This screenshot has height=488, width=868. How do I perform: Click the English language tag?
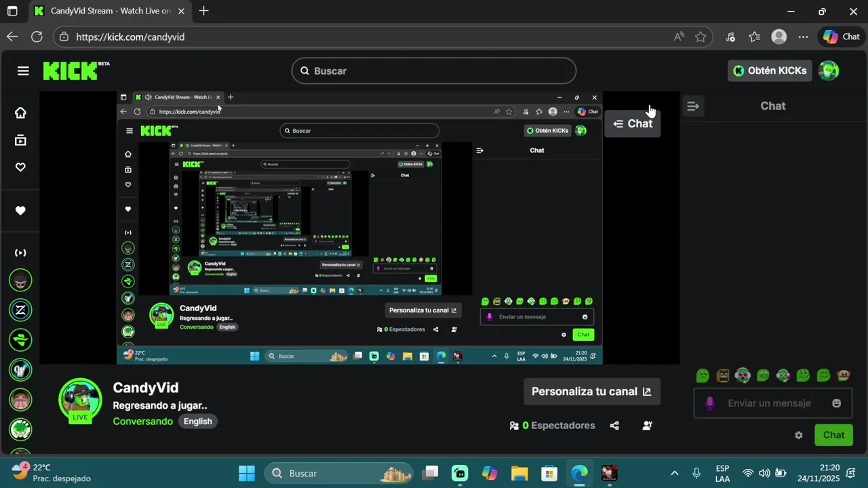[198, 422]
